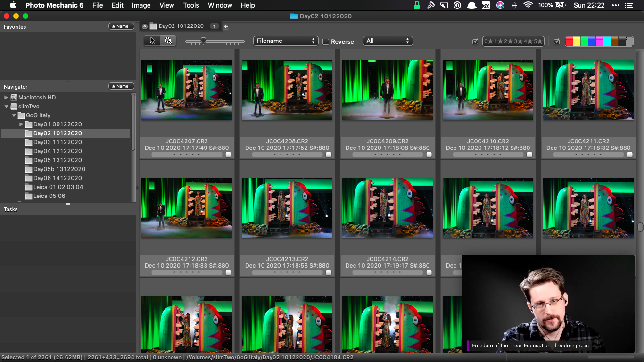The width and height of the screenshot is (644, 362).
Task: Add a new contact sheet tab
Action: pos(226,26)
